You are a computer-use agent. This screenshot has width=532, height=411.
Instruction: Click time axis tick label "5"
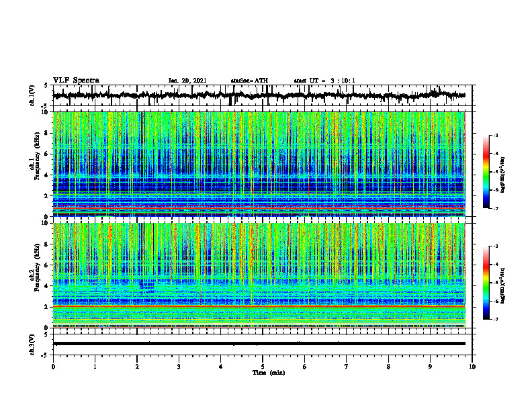(263, 367)
